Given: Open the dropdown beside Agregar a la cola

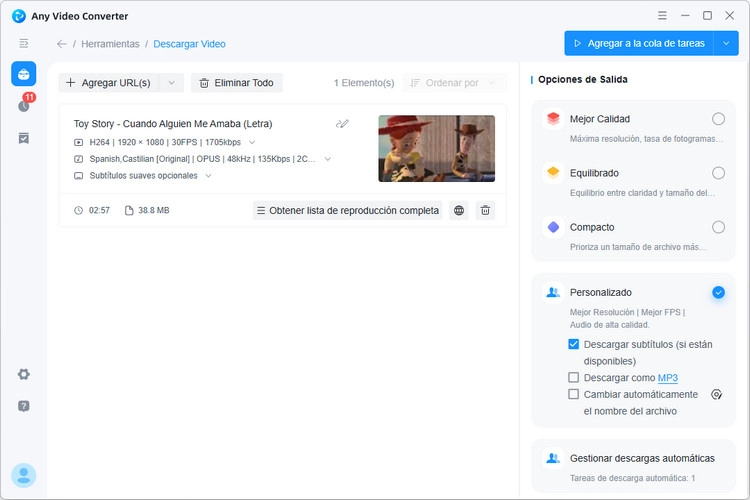Looking at the screenshot, I should click(726, 44).
